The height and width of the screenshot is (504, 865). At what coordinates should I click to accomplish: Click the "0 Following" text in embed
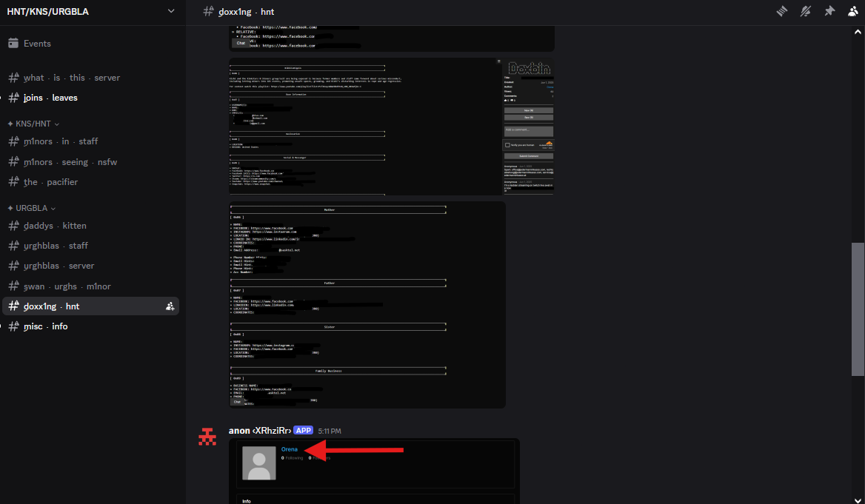[293, 458]
